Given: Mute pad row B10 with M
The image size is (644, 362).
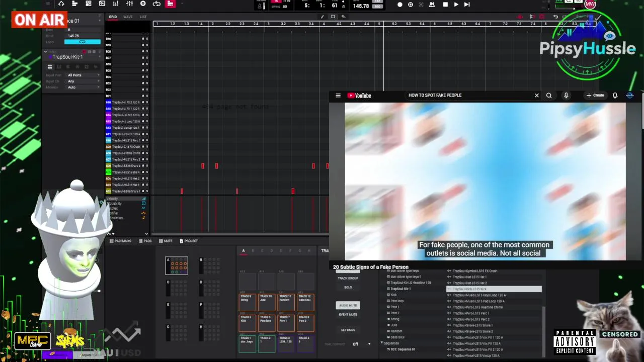Looking at the screenshot, I should coord(142,39).
